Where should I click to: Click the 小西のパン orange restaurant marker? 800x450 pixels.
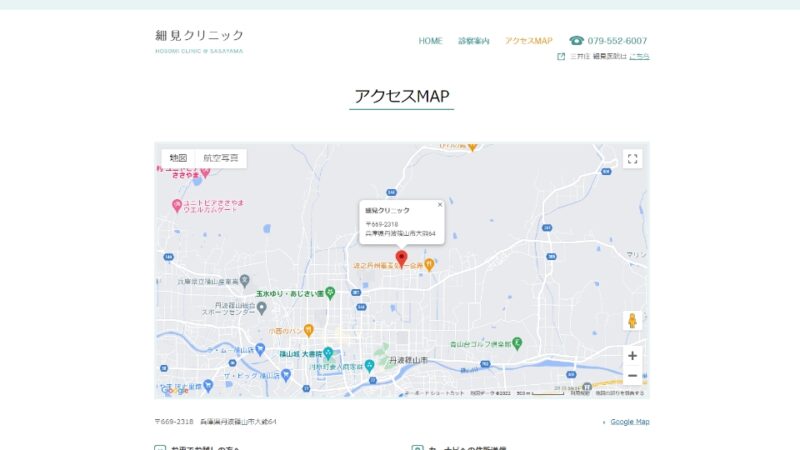point(308,330)
